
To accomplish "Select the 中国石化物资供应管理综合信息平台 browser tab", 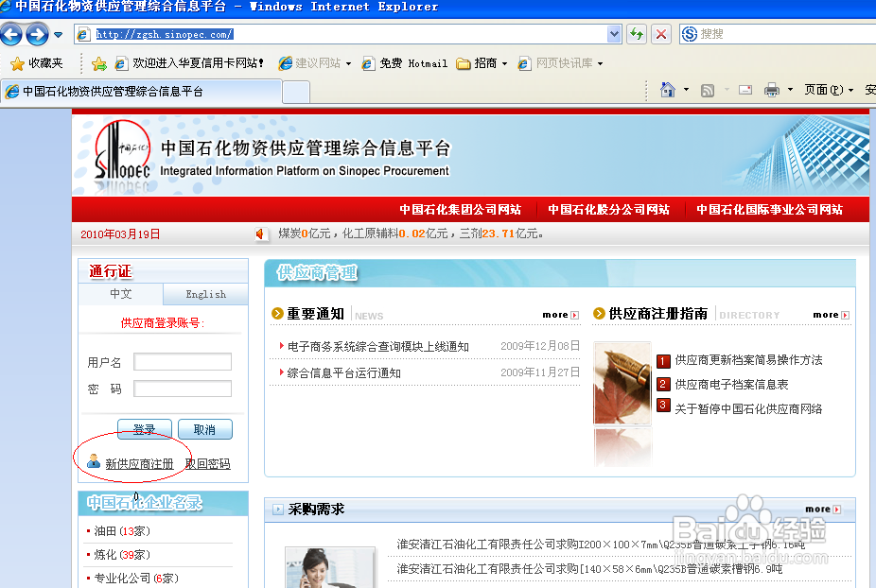I will pos(141,92).
